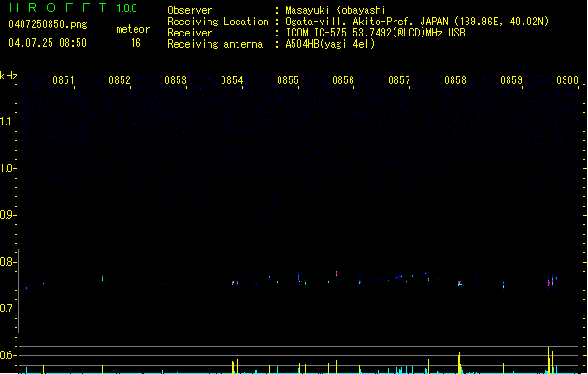This screenshot has height=374, width=588.
Task: Click the meteor echo pair at 0854
Action: [236, 282]
